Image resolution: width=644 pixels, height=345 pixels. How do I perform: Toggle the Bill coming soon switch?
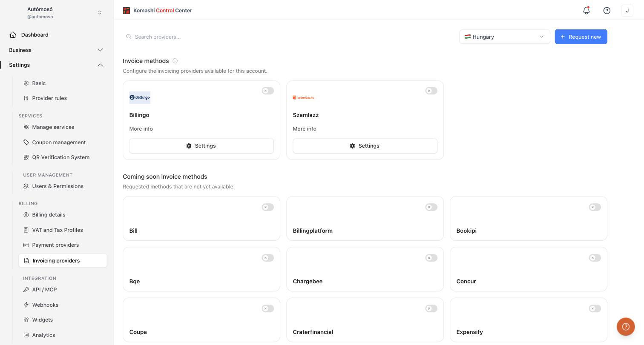point(268,207)
